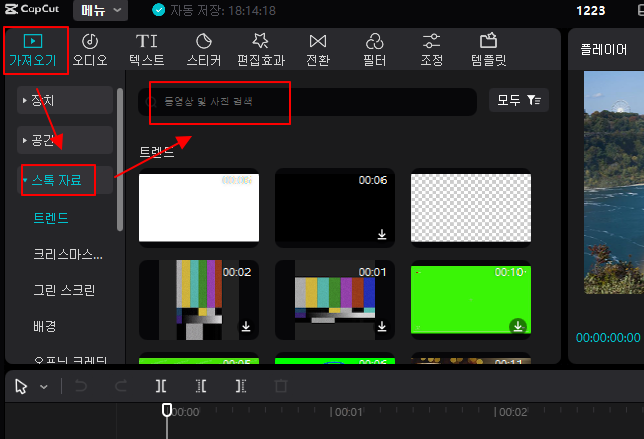Click the project name 1223
Image resolution: width=644 pixels, height=439 pixels.
(x=591, y=11)
